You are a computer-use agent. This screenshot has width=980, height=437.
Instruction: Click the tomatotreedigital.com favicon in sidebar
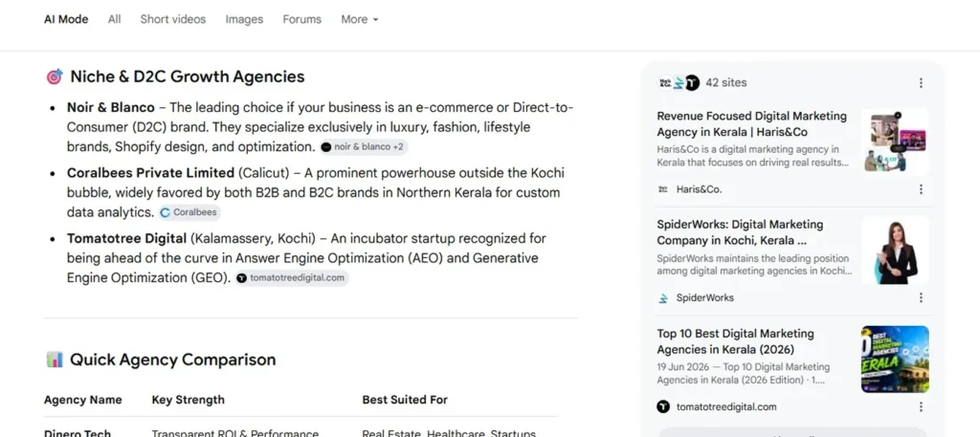tap(663, 407)
